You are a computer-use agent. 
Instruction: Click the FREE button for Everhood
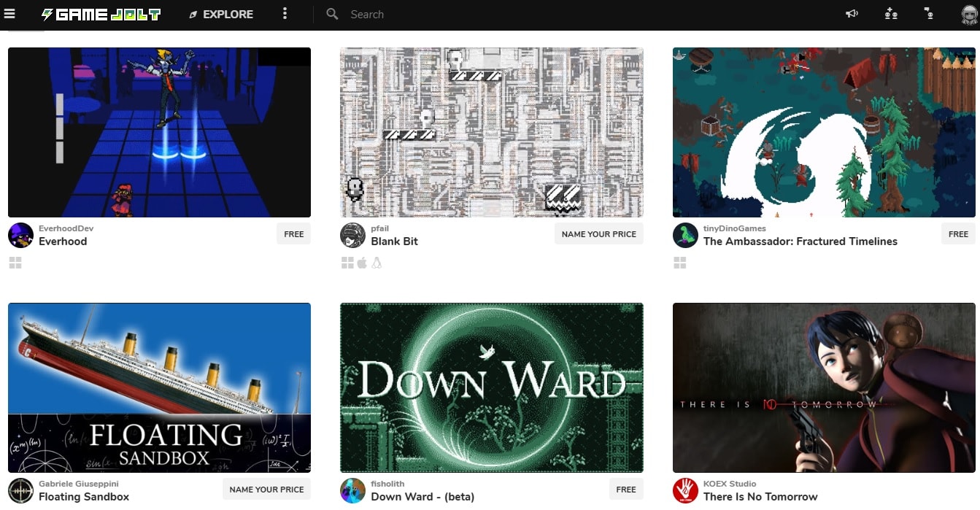click(293, 234)
